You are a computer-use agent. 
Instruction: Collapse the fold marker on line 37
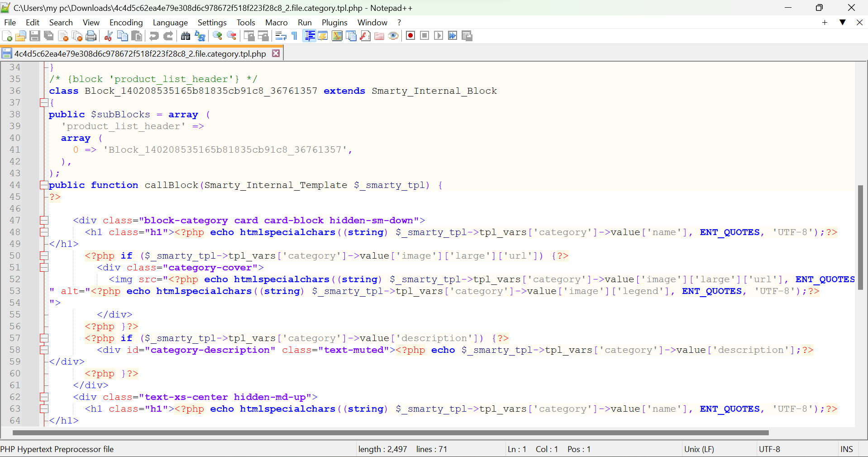[x=44, y=103]
